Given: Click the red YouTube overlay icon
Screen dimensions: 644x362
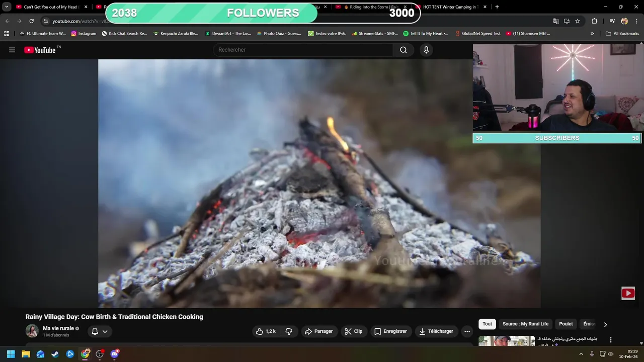Looking at the screenshot, I should click(x=628, y=293).
